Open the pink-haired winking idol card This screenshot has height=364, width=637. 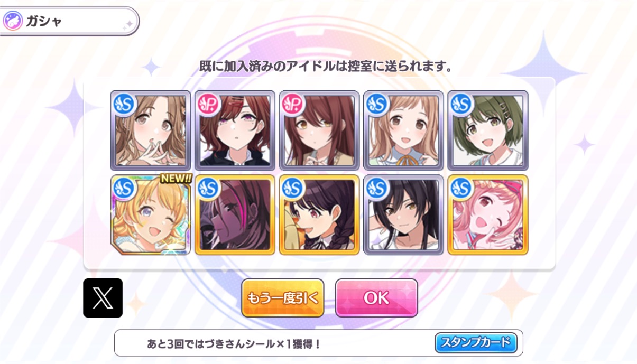pyautogui.click(x=487, y=215)
